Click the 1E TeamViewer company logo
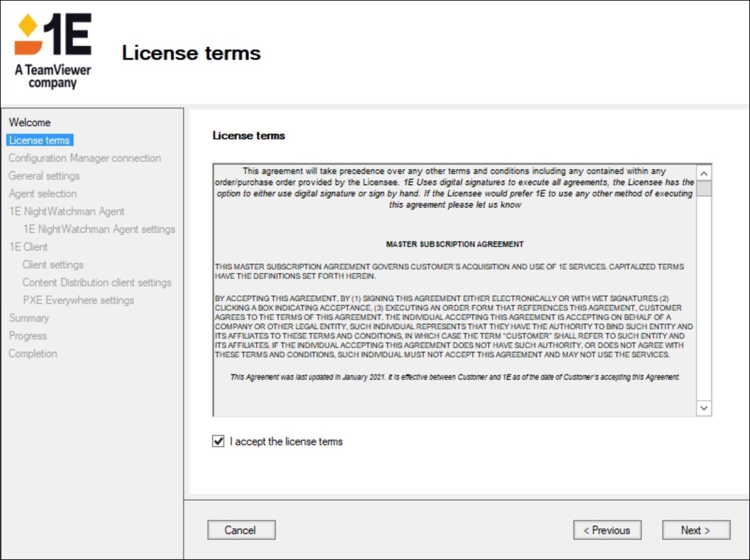 tap(53, 50)
